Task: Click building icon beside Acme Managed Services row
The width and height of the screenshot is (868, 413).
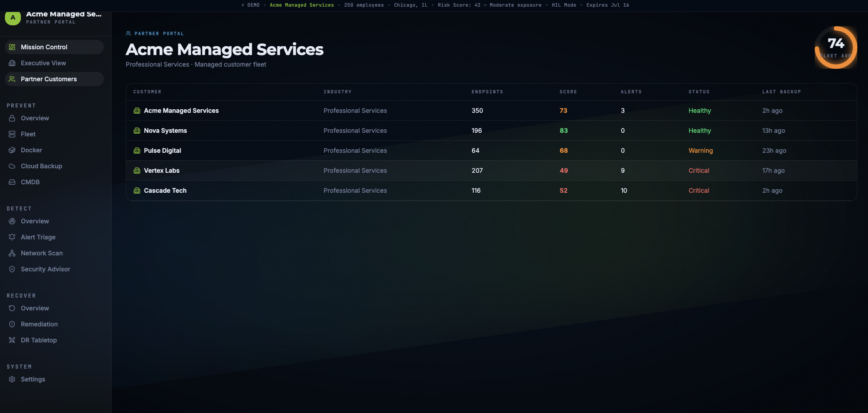Action: [137, 111]
